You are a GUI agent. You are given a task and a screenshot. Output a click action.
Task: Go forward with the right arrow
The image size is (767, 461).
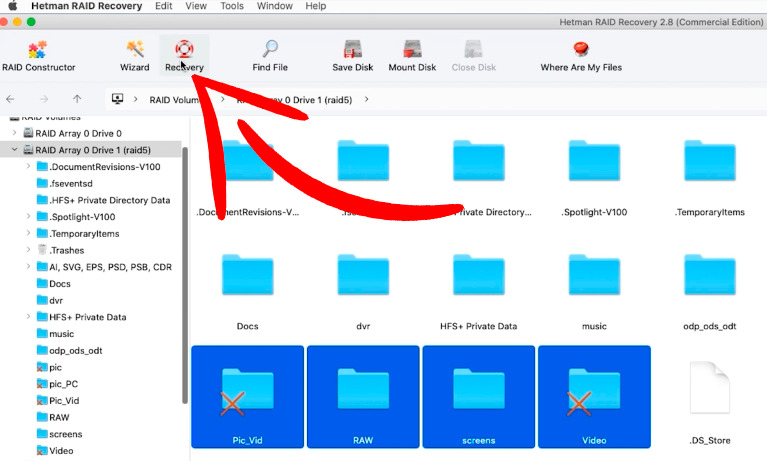coord(44,99)
